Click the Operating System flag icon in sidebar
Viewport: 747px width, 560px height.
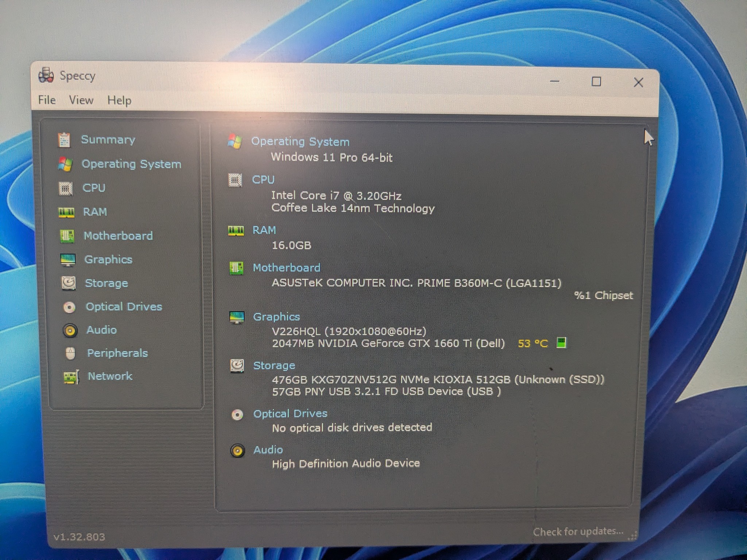click(x=65, y=164)
